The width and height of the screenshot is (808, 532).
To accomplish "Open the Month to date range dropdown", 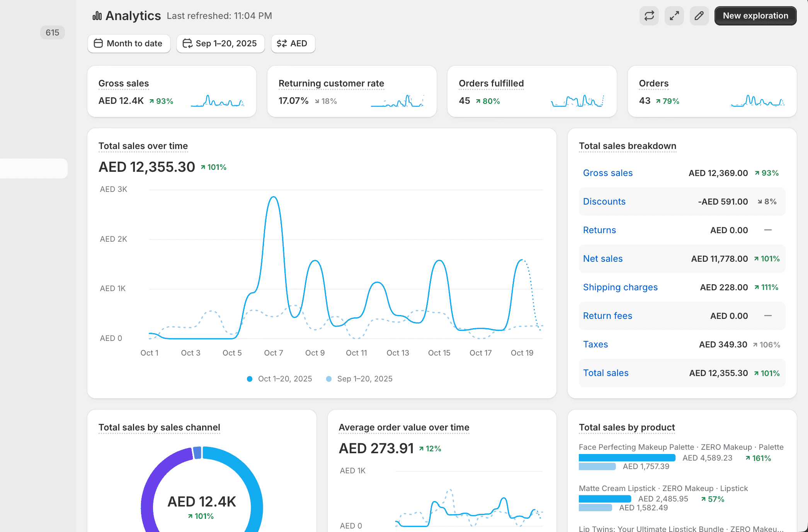I will 134,43.
